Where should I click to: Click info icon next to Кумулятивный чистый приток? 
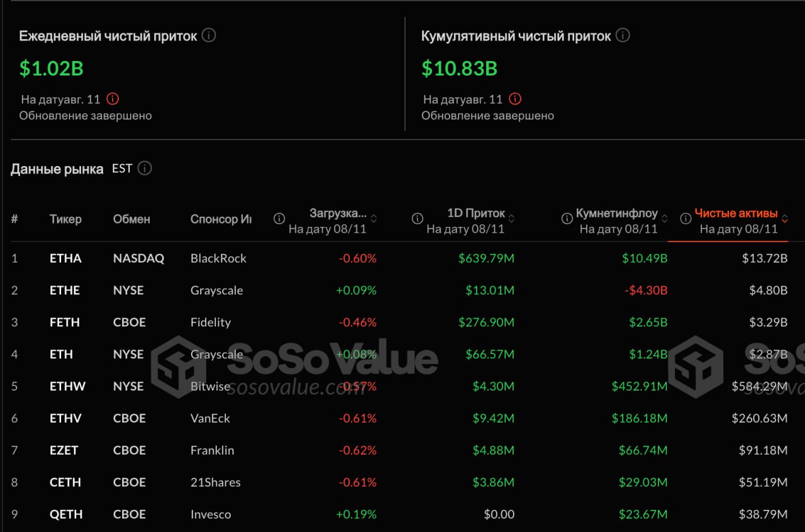(x=623, y=36)
